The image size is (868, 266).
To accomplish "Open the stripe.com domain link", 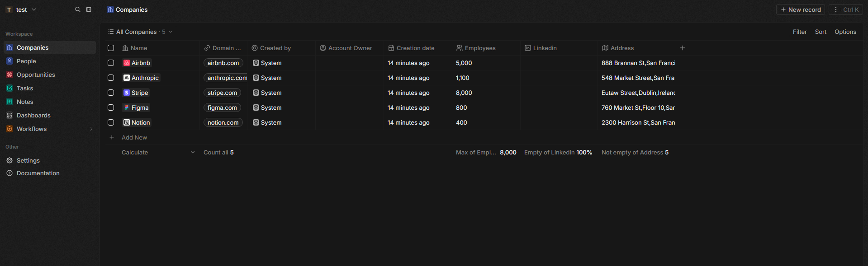I will click(222, 93).
